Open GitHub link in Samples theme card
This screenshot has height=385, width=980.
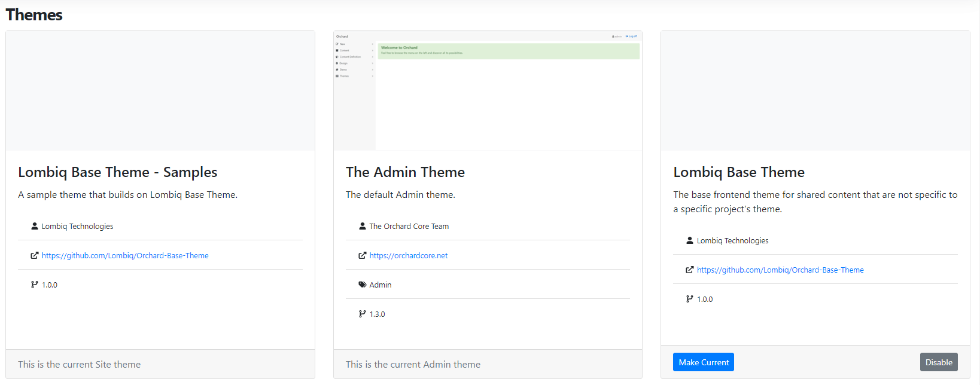coord(125,255)
